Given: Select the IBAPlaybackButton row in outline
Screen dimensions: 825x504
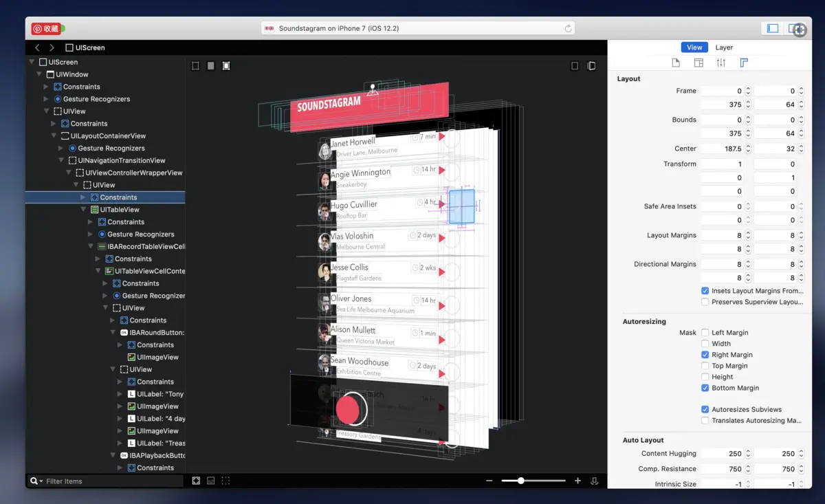Looking at the screenshot, I should (x=105, y=455).
